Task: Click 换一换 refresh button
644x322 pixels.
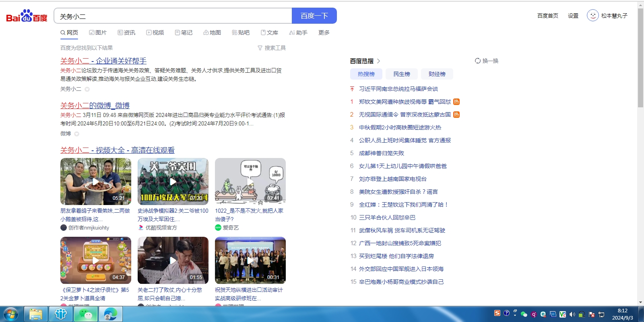Action: 487,61
